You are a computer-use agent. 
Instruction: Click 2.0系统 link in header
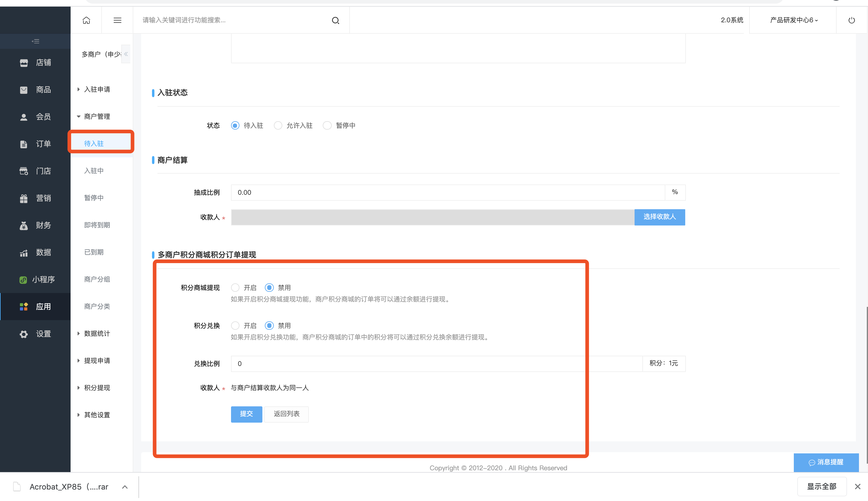pyautogui.click(x=732, y=20)
